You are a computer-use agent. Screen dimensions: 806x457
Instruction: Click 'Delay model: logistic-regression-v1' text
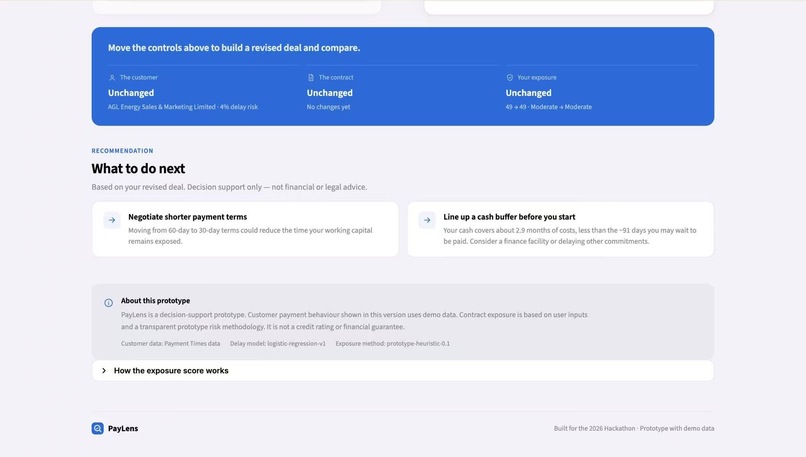[278, 343]
